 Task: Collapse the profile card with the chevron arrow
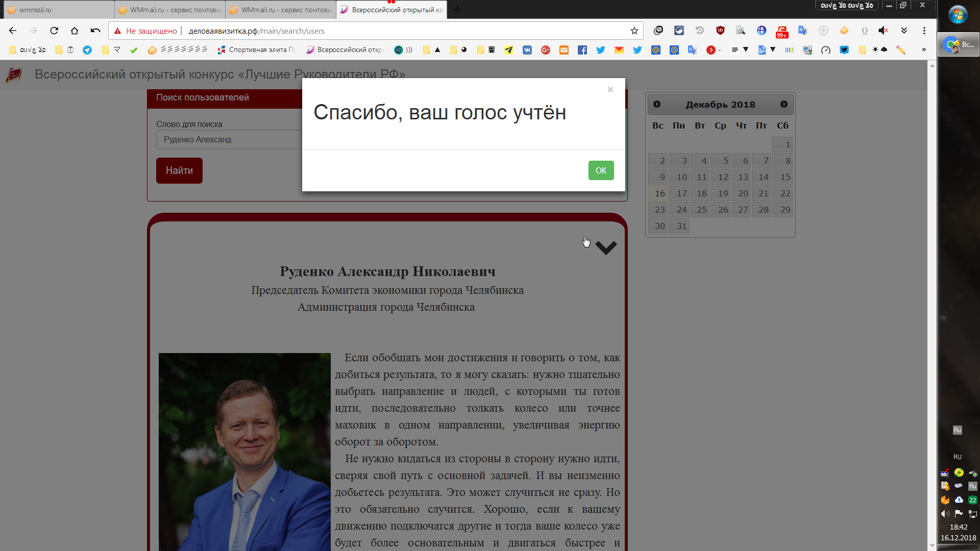[606, 248]
